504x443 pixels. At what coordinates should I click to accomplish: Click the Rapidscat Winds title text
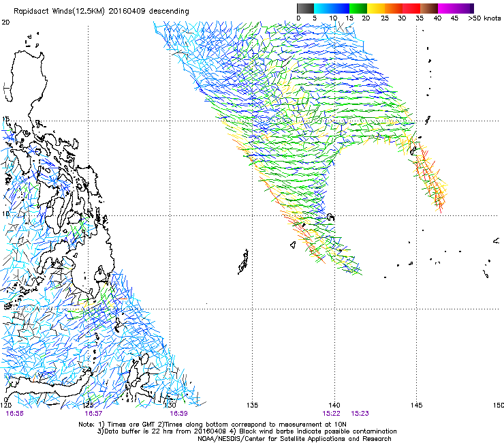101,11
